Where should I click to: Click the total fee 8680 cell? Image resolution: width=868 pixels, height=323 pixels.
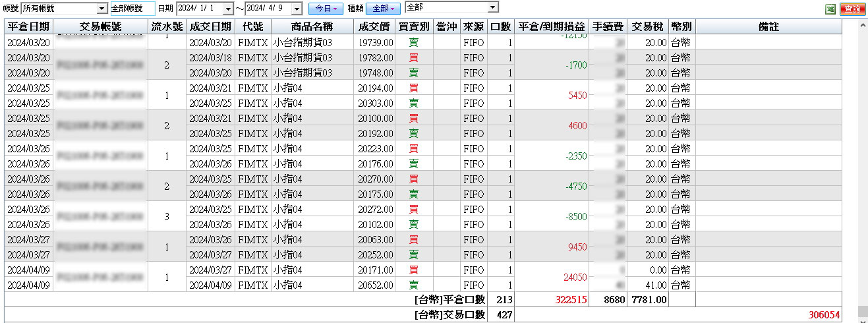(608, 300)
